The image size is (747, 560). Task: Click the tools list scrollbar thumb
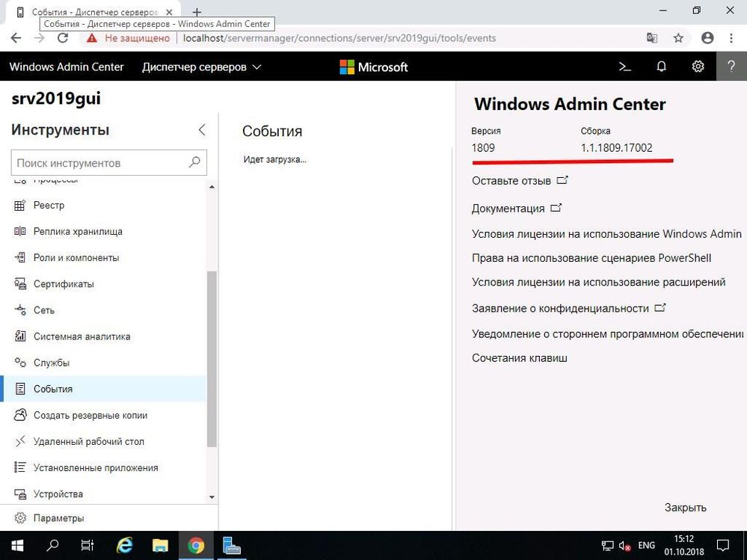[212, 359]
